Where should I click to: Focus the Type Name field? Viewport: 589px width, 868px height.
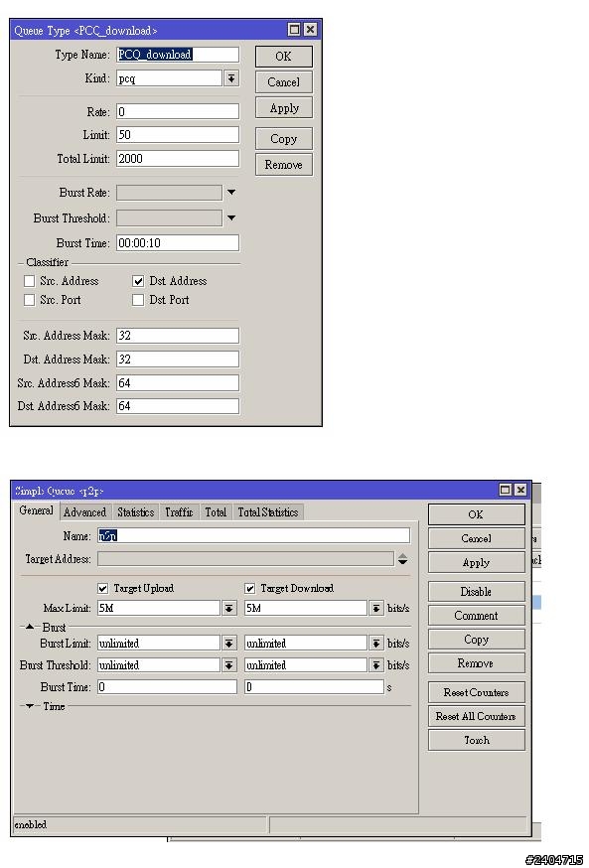[x=178, y=55]
